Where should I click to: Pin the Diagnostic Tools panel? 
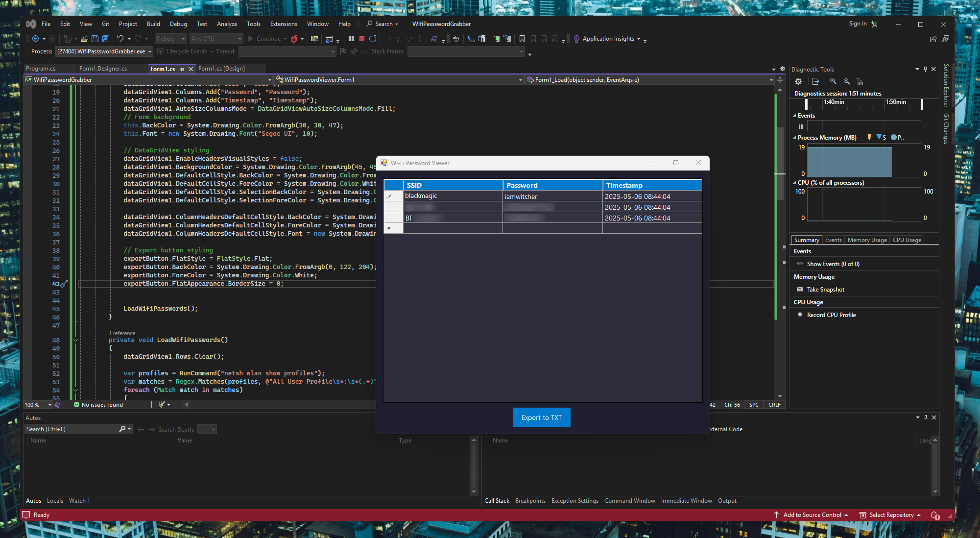tap(925, 69)
